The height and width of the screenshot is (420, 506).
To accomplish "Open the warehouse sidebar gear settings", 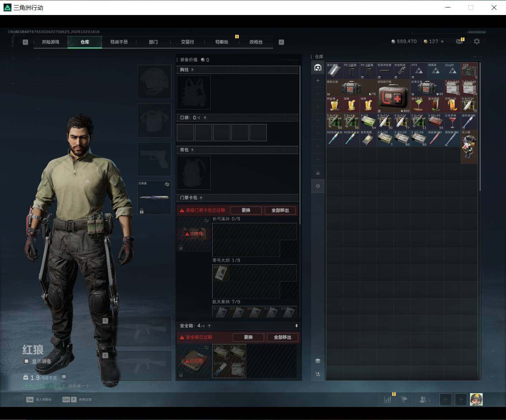I will 317,186.
